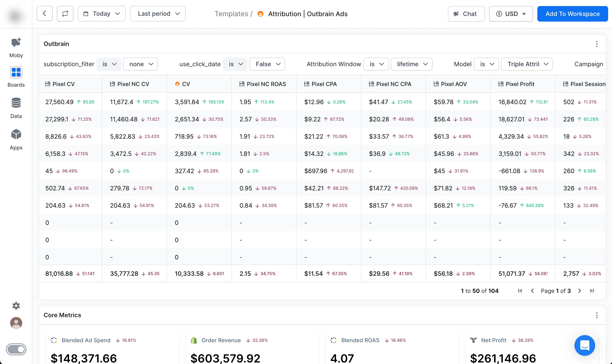The height and width of the screenshot is (364, 612).
Task: Expand the Today date dropdown
Action: tap(101, 14)
